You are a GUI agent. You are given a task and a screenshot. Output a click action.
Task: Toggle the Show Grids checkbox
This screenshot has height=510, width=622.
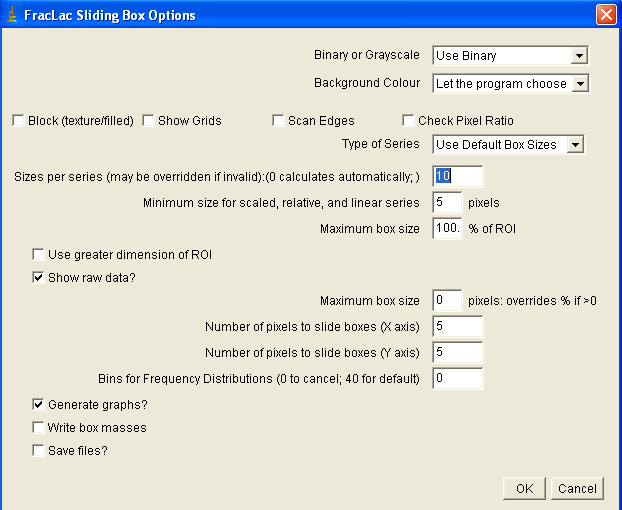148,120
